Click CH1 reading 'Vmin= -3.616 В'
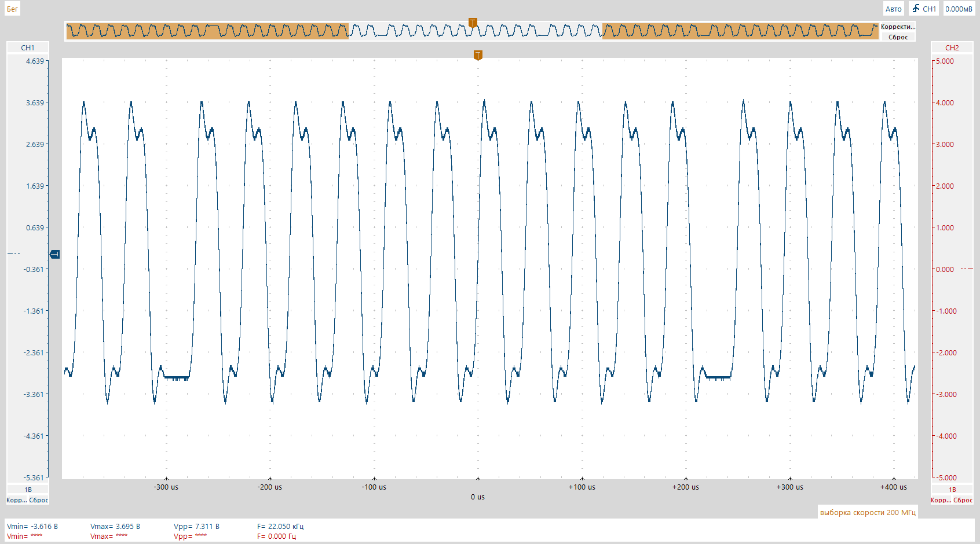Viewport: 980px width, 544px height. pos(32,527)
